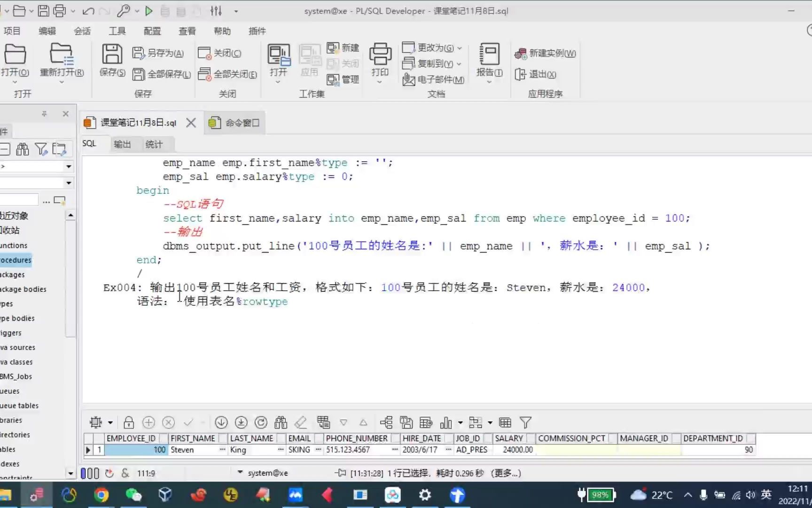Screen dimensions: 812x508
Task: Open the 项目 menu
Action: [x=12, y=31]
